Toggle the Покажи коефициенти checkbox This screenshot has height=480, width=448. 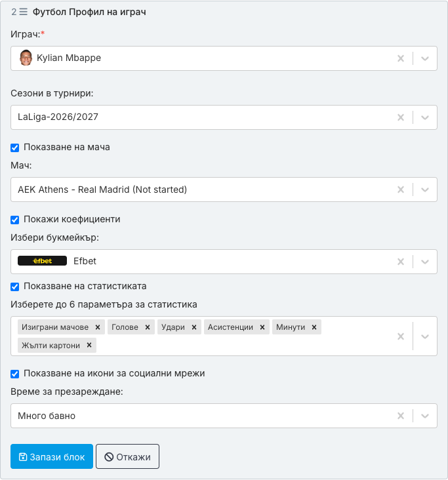point(14,220)
